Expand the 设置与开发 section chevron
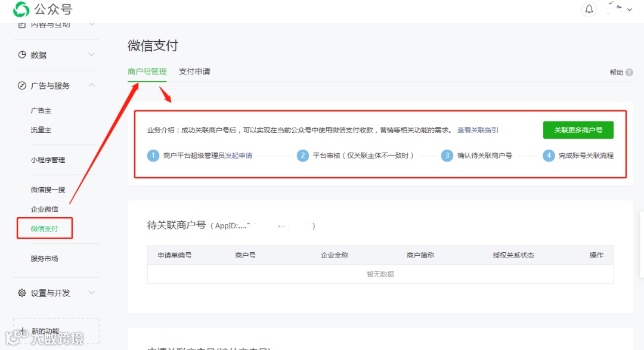The image size is (644, 350). 92,293
